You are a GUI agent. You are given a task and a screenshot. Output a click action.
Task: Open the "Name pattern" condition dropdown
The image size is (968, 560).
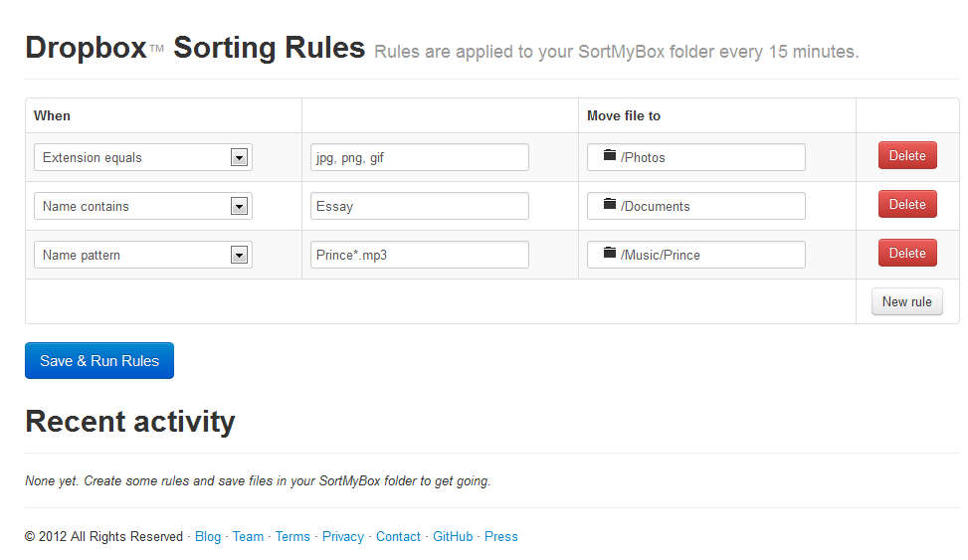click(x=142, y=255)
